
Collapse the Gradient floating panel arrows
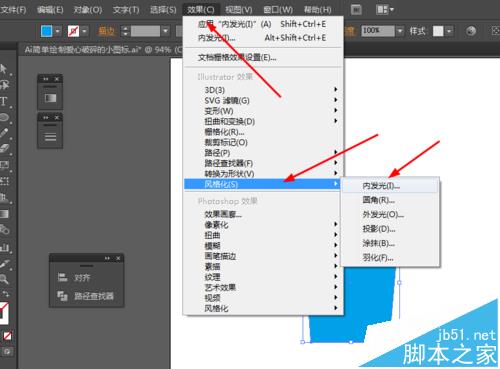[46, 79]
